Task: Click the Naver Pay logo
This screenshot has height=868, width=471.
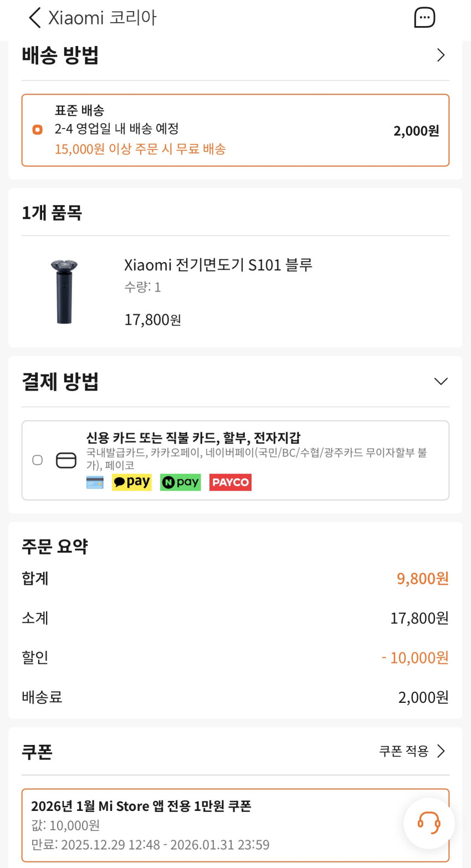Action: coord(180,482)
